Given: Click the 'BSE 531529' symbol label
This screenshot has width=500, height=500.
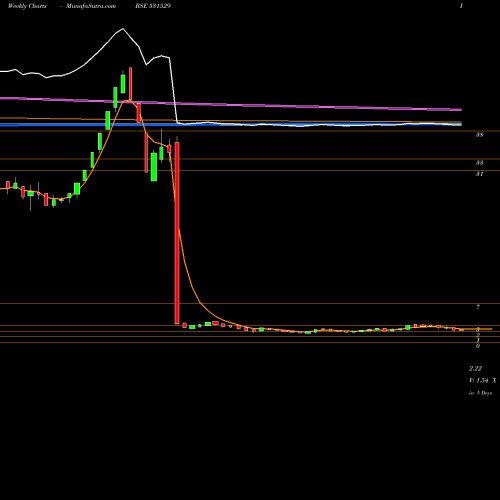Looking at the screenshot, I should point(153,6).
